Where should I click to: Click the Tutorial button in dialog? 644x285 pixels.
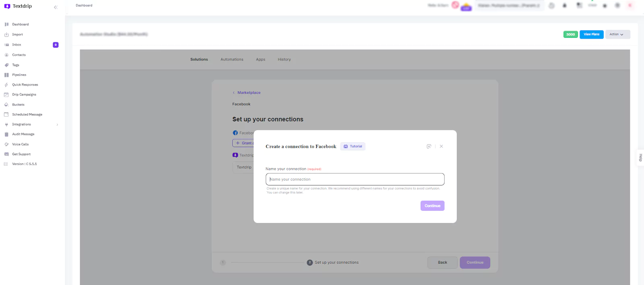click(x=353, y=146)
